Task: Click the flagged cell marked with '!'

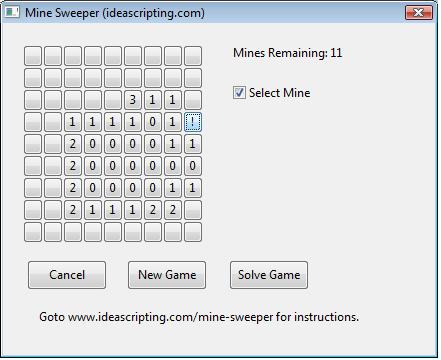Action: pos(193,122)
